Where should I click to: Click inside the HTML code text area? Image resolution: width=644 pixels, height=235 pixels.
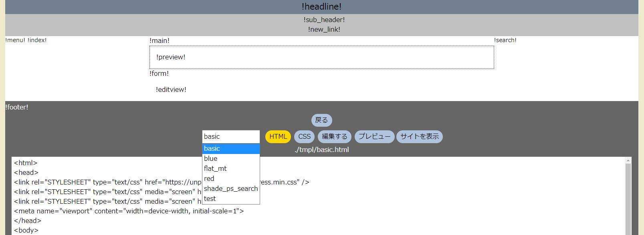point(401,201)
